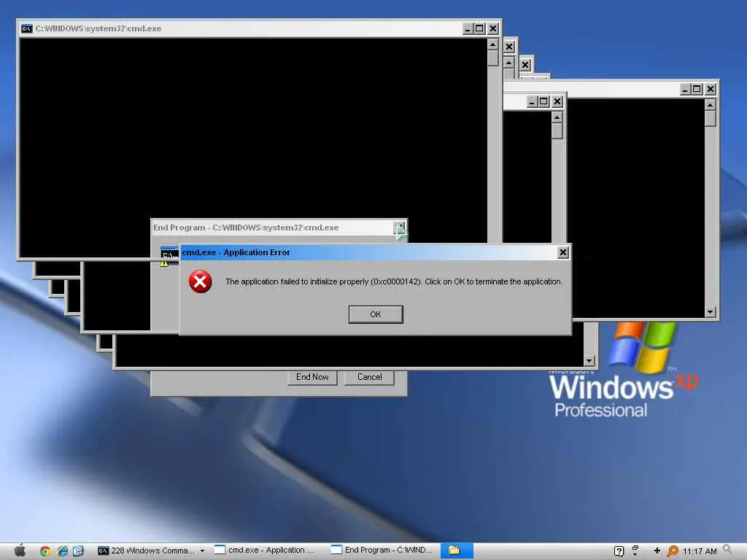747x560 pixels.
Task: Switch to End Program taskbar item
Action: pyautogui.click(x=382, y=550)
